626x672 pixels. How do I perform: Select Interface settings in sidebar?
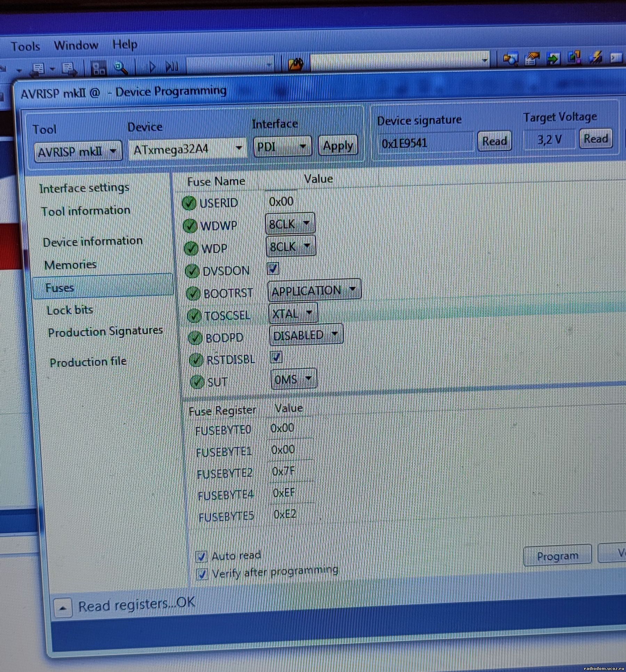84,188
